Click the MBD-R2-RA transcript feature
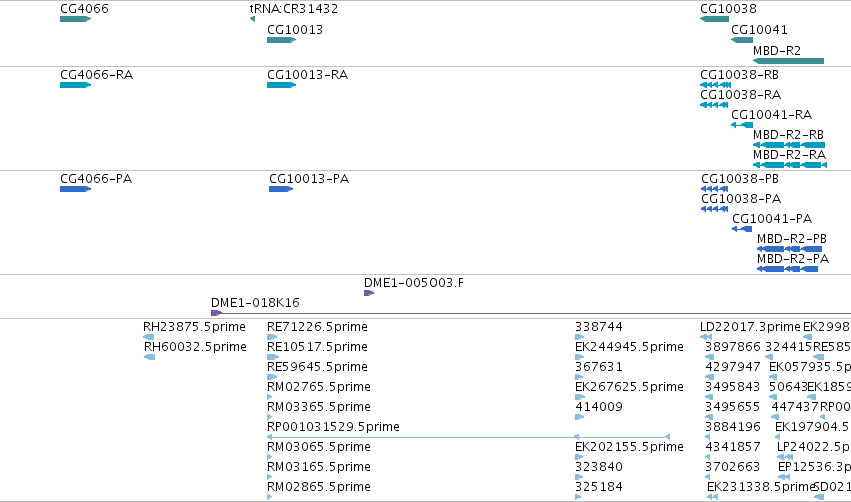851x502 pixels. click(x=790, y=165)
